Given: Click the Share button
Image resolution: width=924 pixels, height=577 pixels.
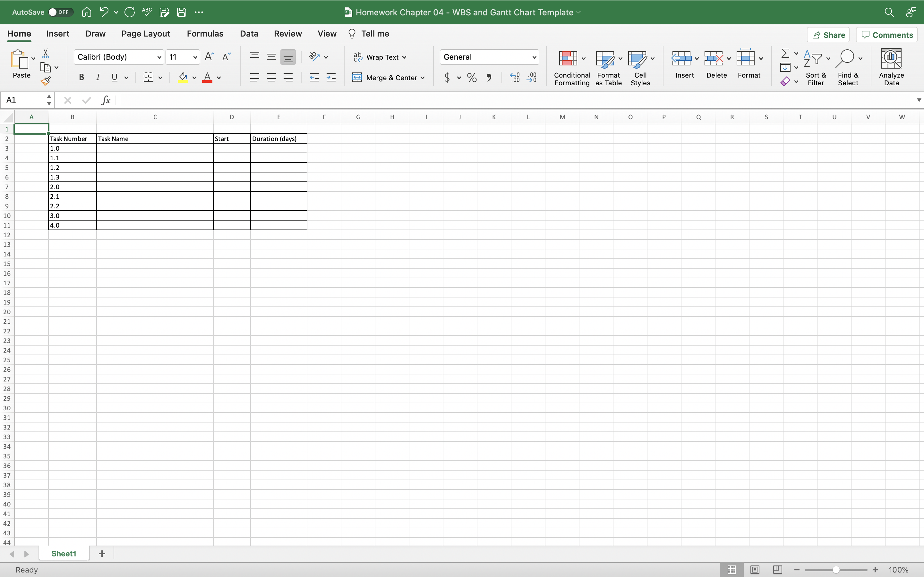Looking at the screenshot, I should [828, 35].
